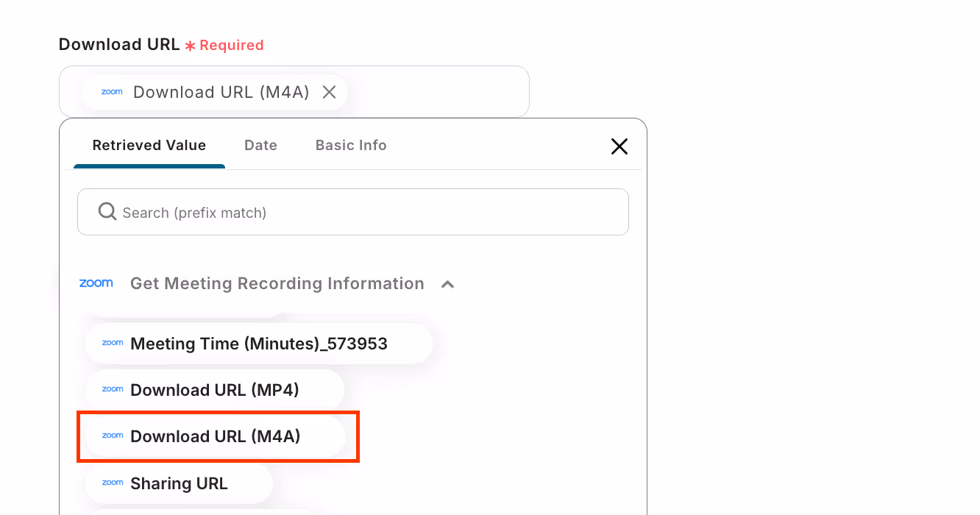Screen dimensions: 980x515
Task: Select Download URL (M4A) from list
Action: (x=216, y=436)
